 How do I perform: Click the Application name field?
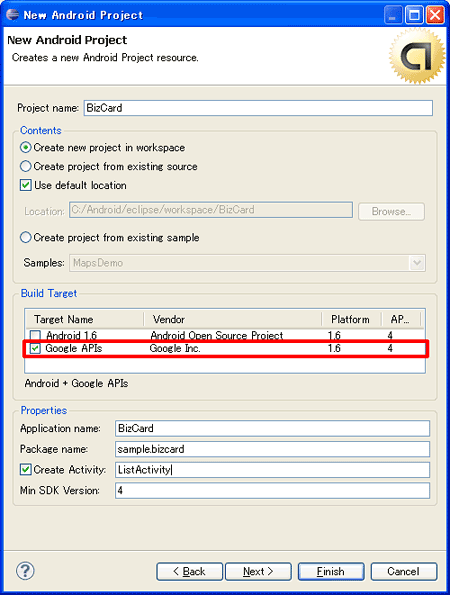[272, 428]
